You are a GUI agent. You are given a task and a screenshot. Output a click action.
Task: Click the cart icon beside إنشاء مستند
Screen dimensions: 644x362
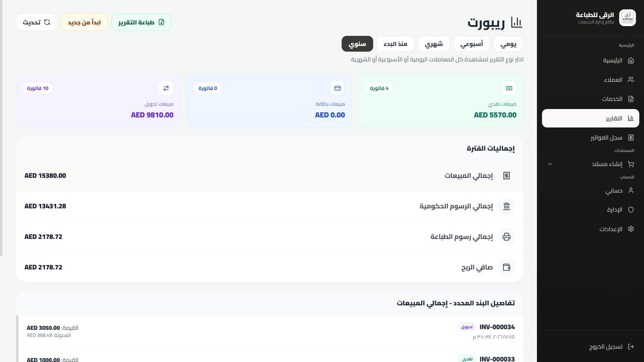pos(631,164)
